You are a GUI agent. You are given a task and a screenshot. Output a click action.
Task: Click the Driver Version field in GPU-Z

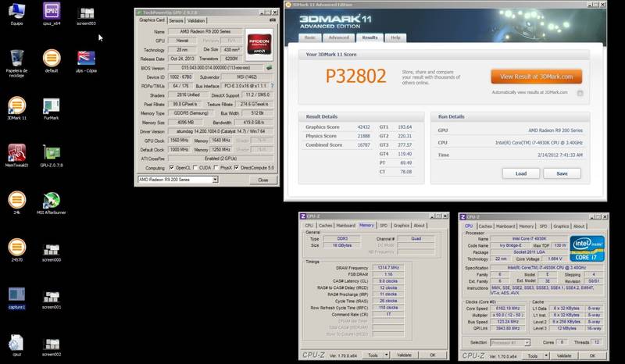[220, 131]
